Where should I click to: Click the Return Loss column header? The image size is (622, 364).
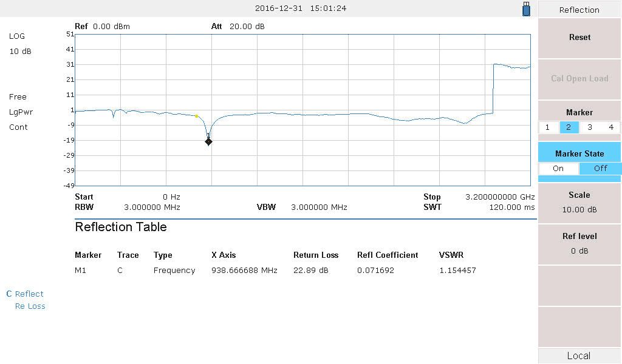tap(316, 255)
